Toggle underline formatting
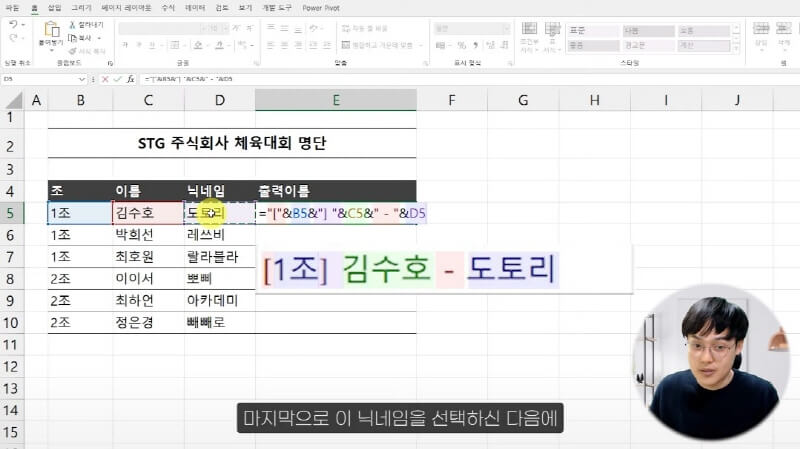 tap(152, 45)
